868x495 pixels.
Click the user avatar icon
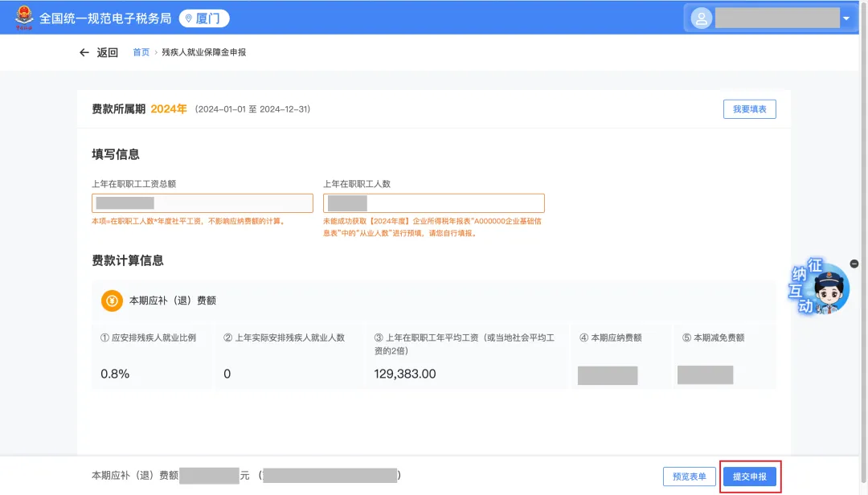(x=702, y=18)
